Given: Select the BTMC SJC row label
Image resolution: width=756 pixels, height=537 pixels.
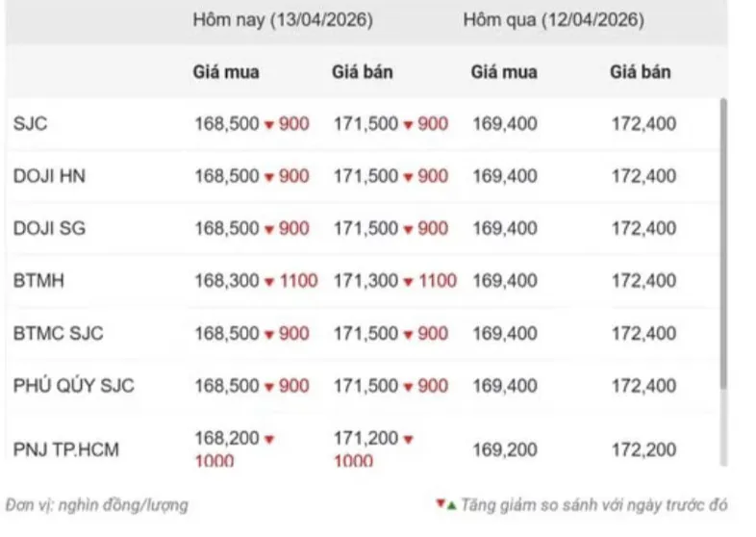Looking at the screenshot, I should [x=58, y=334].
